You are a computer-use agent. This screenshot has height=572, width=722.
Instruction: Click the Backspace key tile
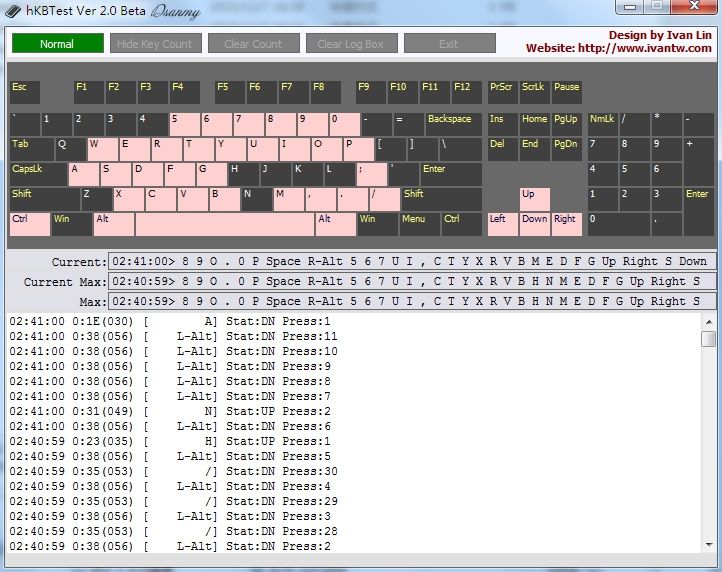click(454, 124)
